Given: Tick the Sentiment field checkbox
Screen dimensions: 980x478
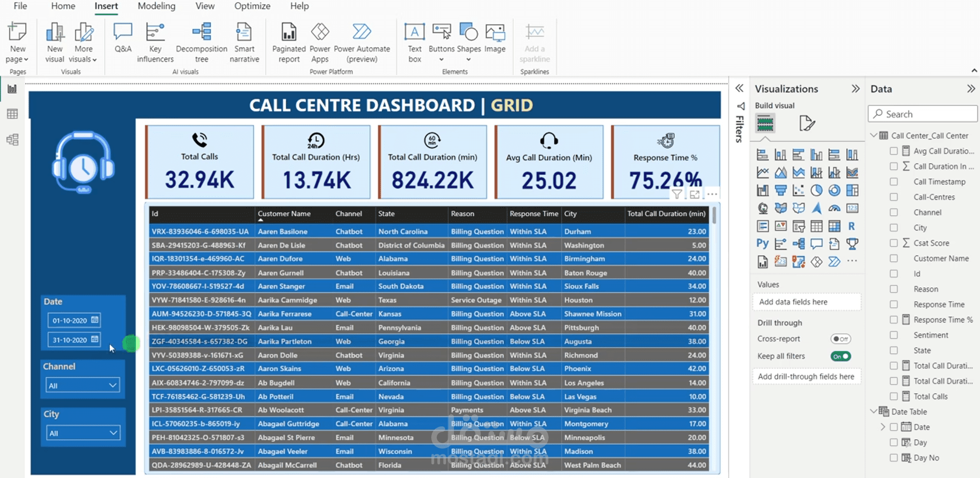Looking at the screenshot, I should coord(894,335).
